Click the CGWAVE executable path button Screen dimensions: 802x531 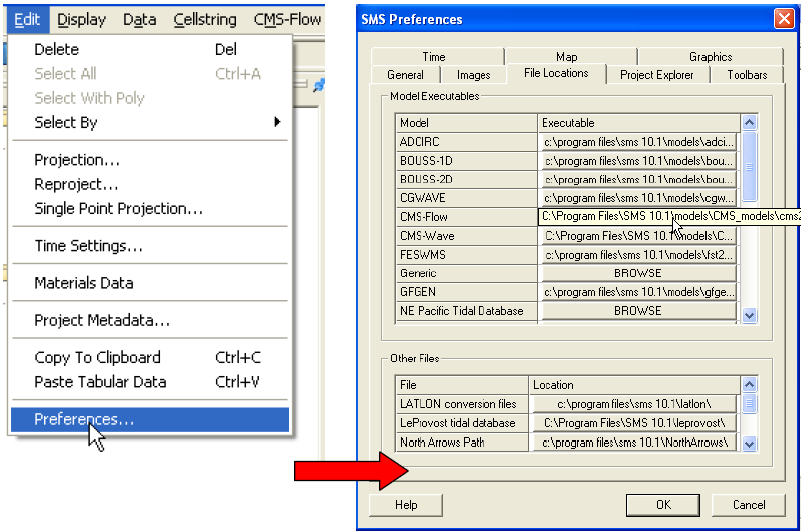[638, 198]
